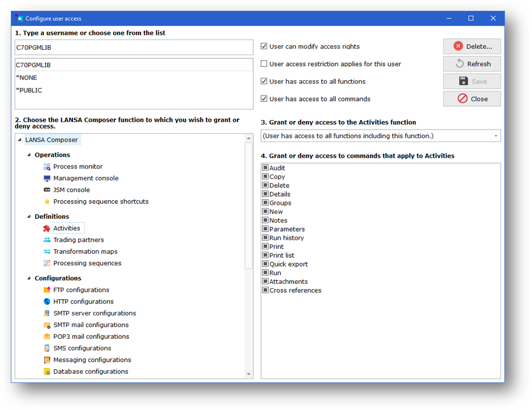Select C70PGMLIB in the user list
Screen dimensions: 532x410
(134, 65)
